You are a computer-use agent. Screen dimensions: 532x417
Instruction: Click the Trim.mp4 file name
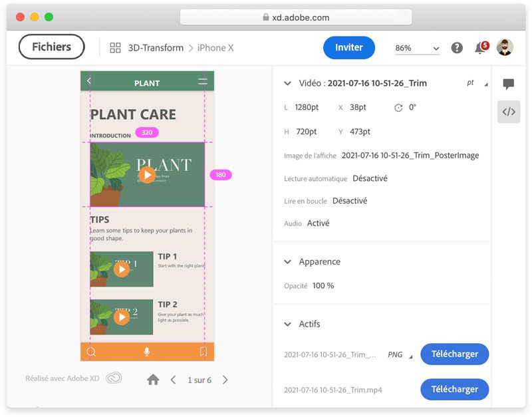tap(333, 390)
